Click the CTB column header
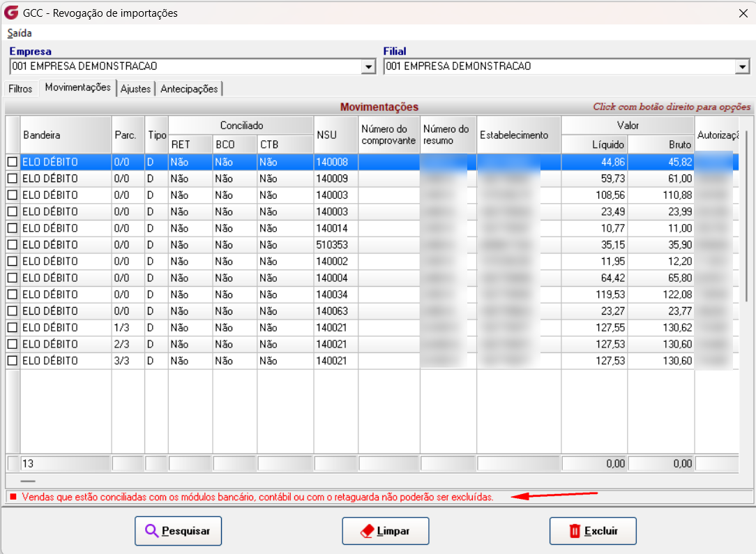The height and width of the screenshot is (554, 756). coord(285,144)
